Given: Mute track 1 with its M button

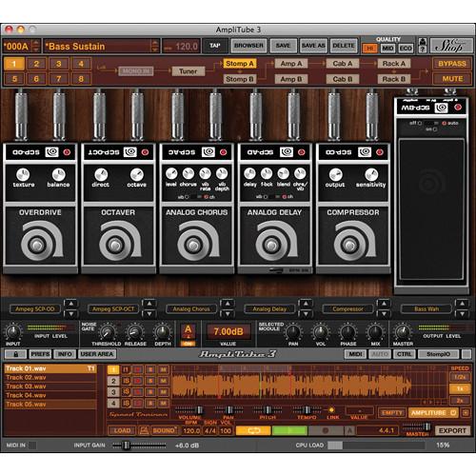Looking at the screenshot, I should point(163,369).
